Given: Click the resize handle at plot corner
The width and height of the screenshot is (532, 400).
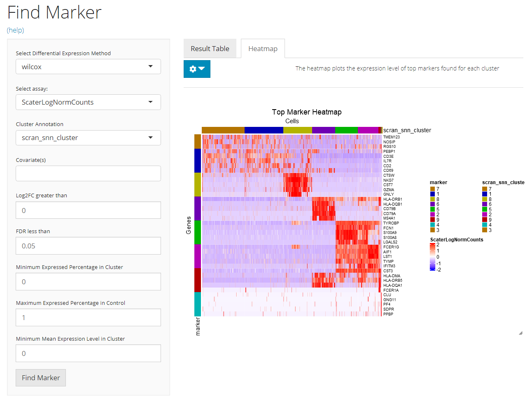Looking at the screenshot, I should [x=520, y=333].
